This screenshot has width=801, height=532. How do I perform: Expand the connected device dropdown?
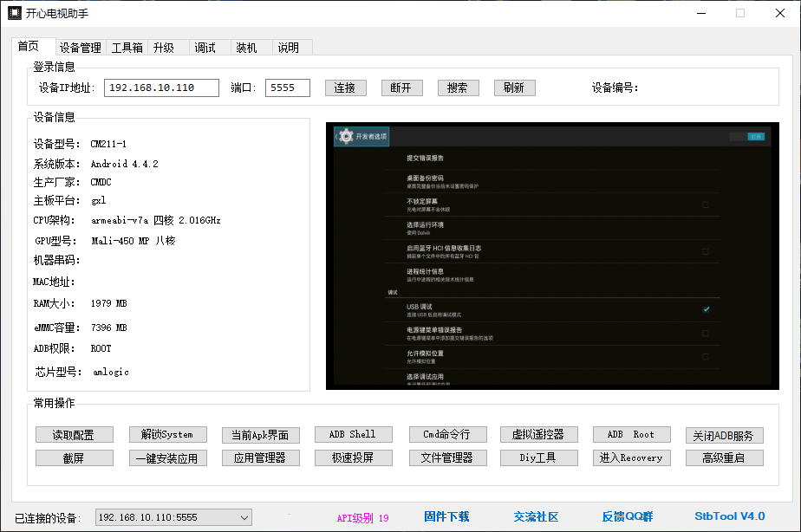243,517
